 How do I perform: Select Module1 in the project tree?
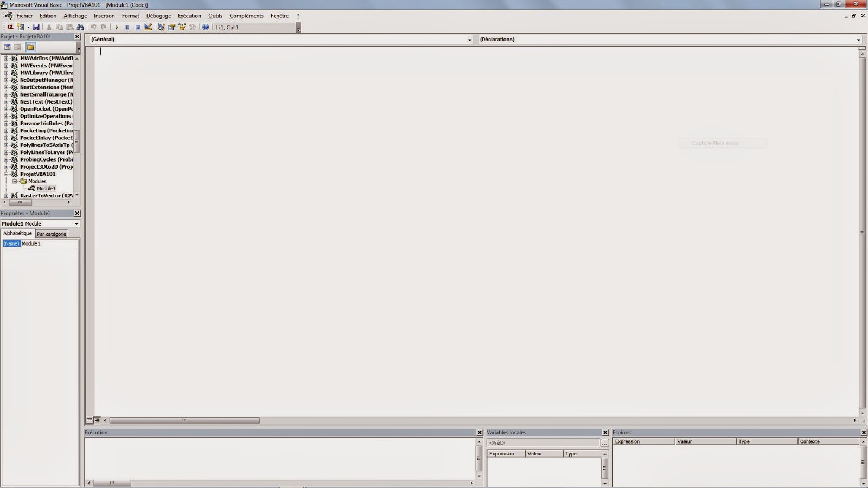click(46, 189)
